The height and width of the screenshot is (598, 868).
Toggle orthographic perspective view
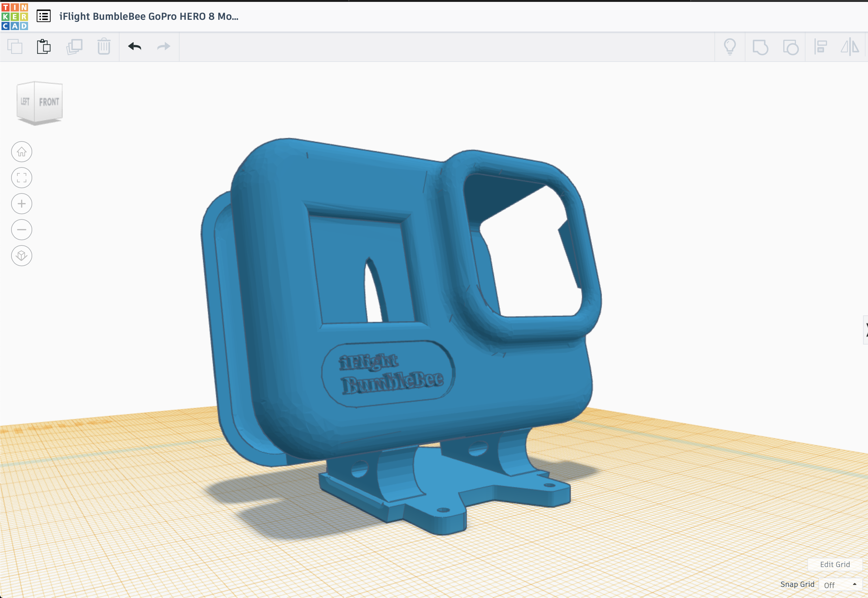(22, 256)
